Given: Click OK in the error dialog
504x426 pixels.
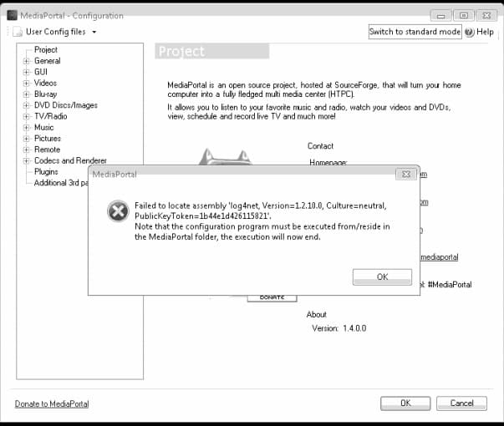Looking at the screenshot, I should click(382, 277).
